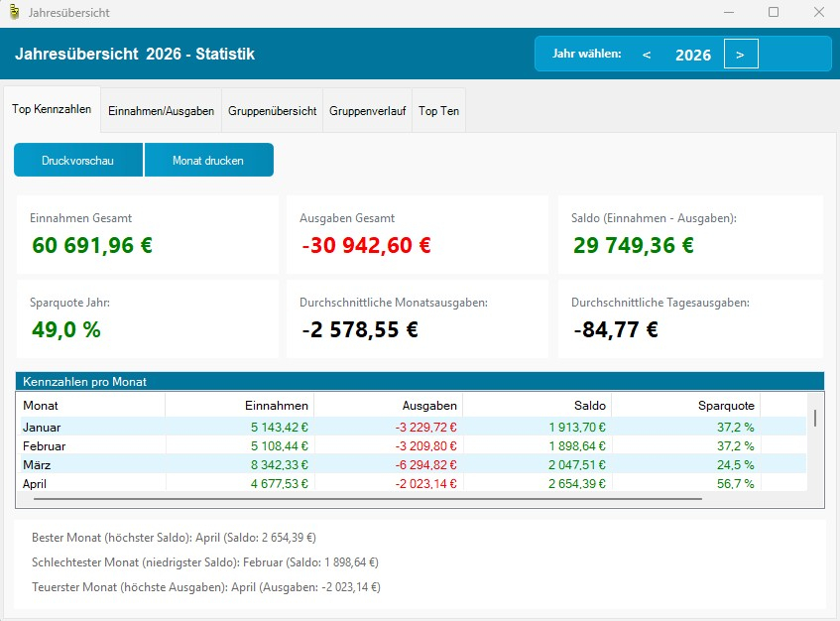Advance to next year with right arrow
The width and height of the screenshot is (840, 621).
741,55
